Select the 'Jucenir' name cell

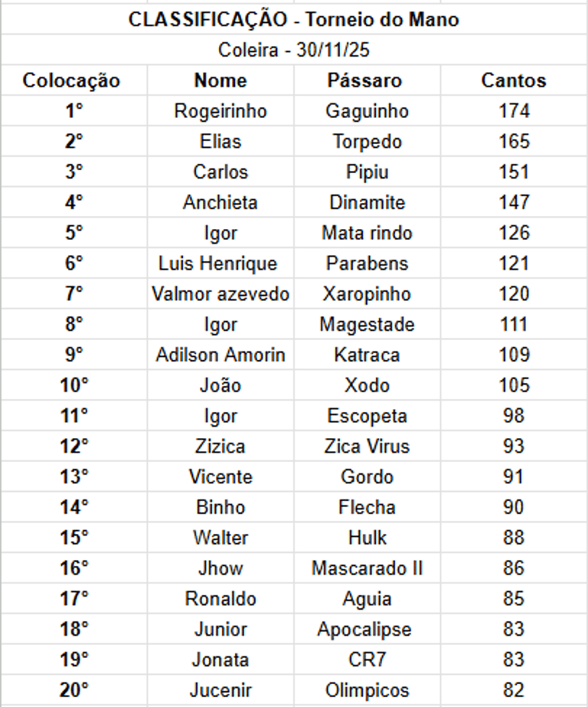coord(220,690)
